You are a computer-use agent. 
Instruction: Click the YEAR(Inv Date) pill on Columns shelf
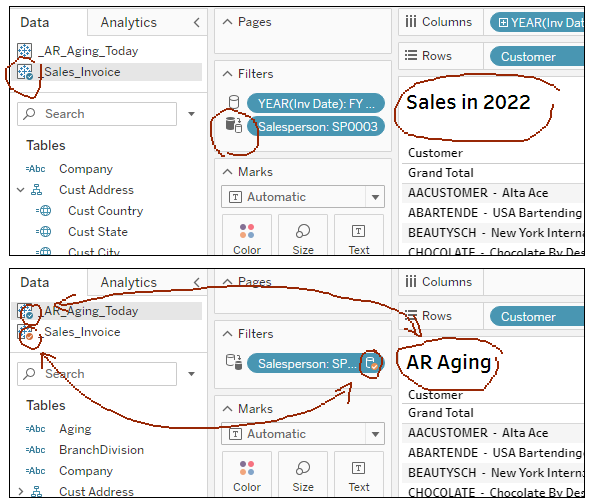tap(538, 23)
